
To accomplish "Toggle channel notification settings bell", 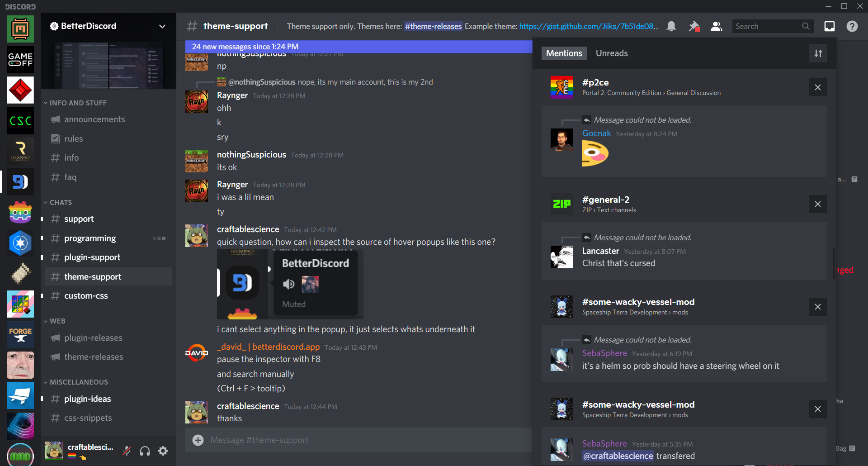I will click(671, 26).
